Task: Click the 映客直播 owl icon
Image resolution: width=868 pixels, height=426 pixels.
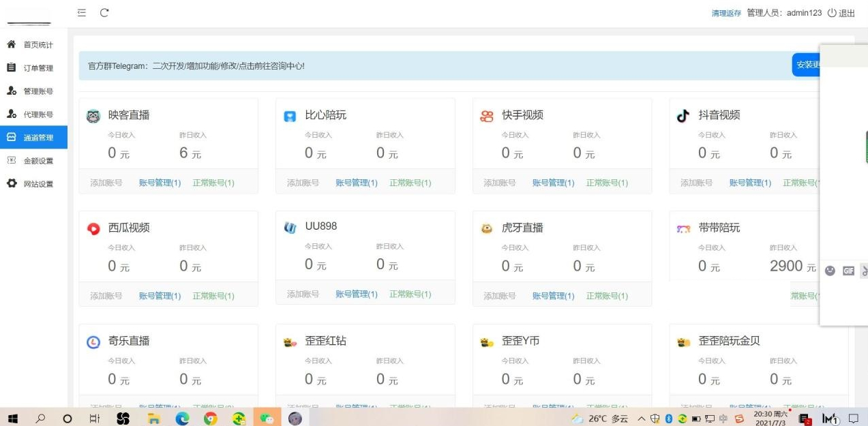Action: 93,116
